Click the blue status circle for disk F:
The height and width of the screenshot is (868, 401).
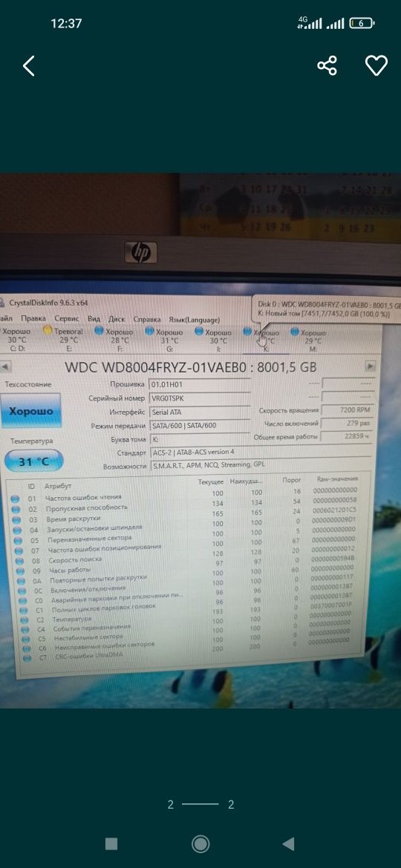coord(99,332)
